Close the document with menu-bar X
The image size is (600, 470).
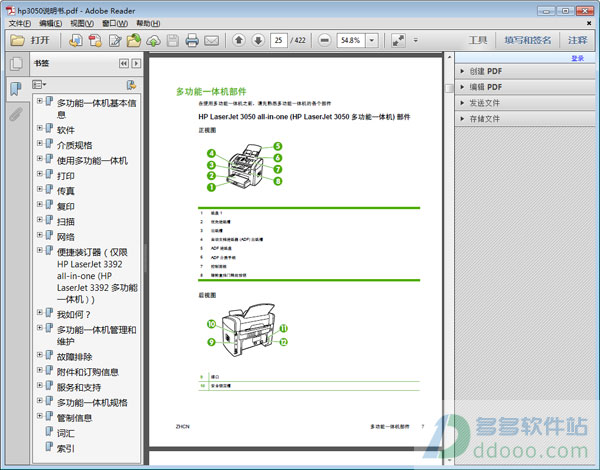click(589, 23)
